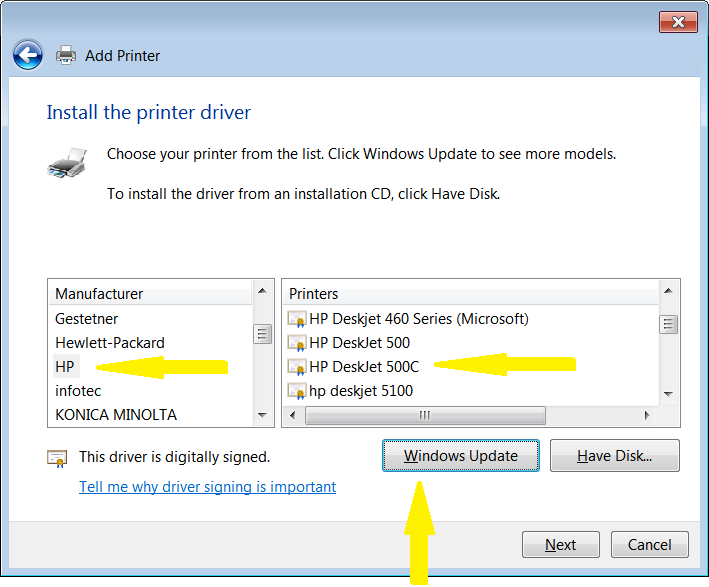Click Manufacturer list scroll up arrow
The height and width of the screenshot is (587, 709).
point(262,291)
